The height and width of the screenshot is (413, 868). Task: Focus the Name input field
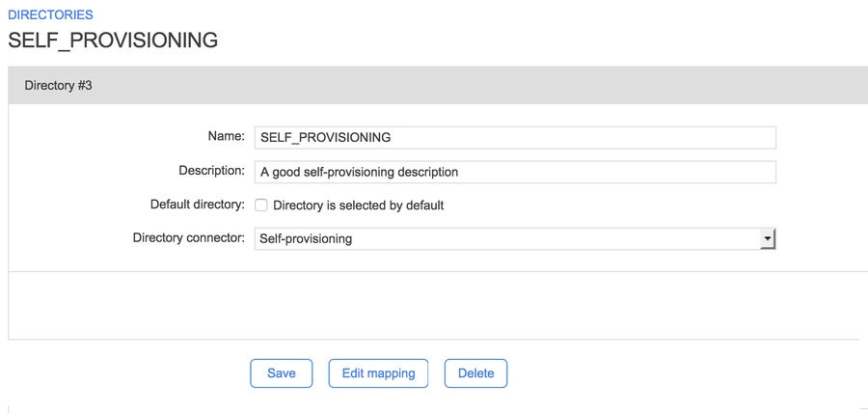[x=579, y=137]
